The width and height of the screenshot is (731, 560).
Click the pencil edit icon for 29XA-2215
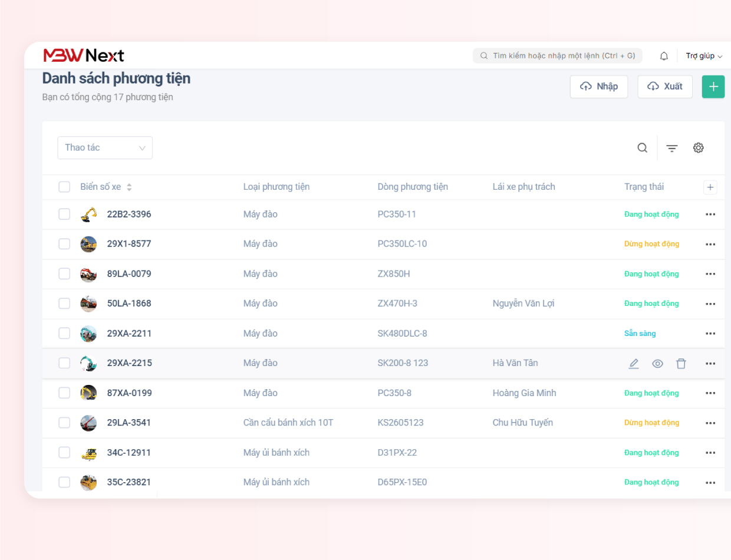click(x=634, y=364)
